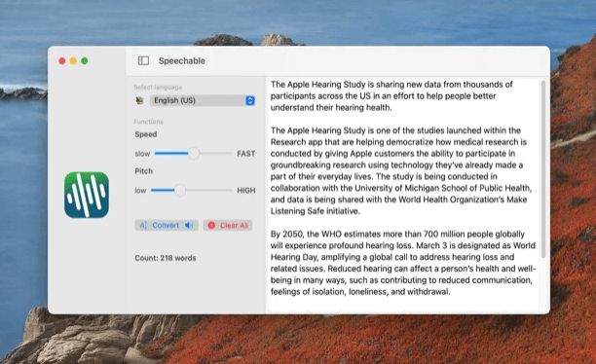Screen dimensions: 596x364
Task: Click the 'FAST' slider label
Action: click(x=246, y=154)
